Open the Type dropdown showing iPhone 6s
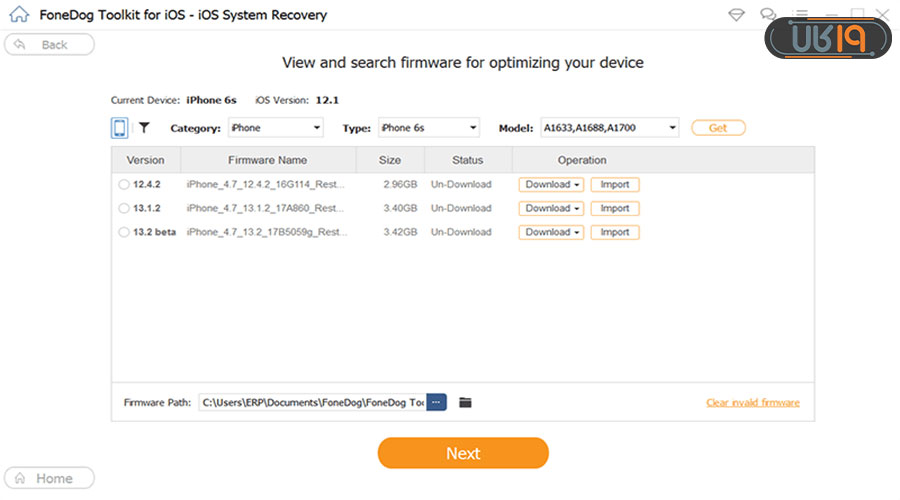 [428, 128]
